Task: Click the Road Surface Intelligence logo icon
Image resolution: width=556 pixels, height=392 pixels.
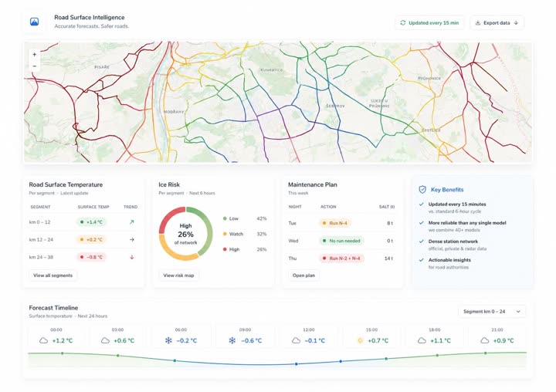Action: [x=35, y=22]
